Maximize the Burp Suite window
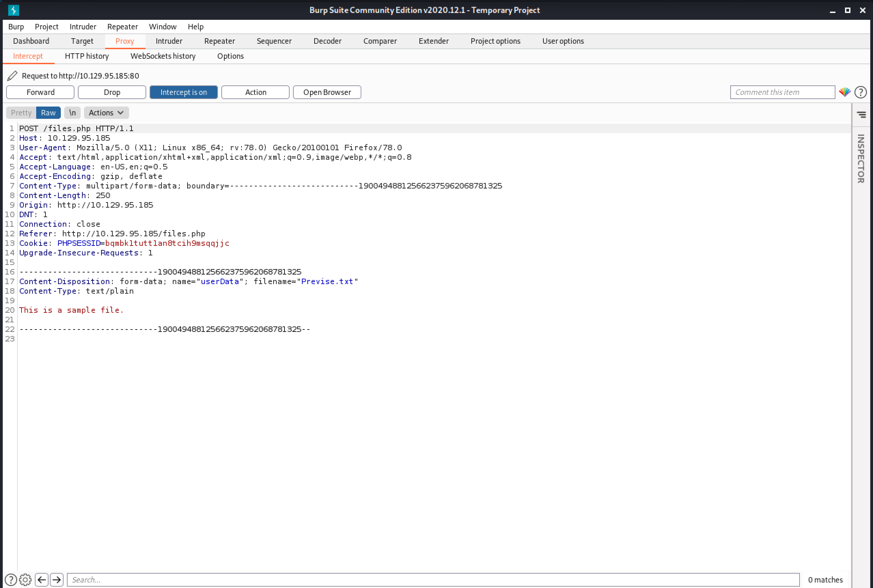Screen dimensions: 873x588 click(847, 11)
